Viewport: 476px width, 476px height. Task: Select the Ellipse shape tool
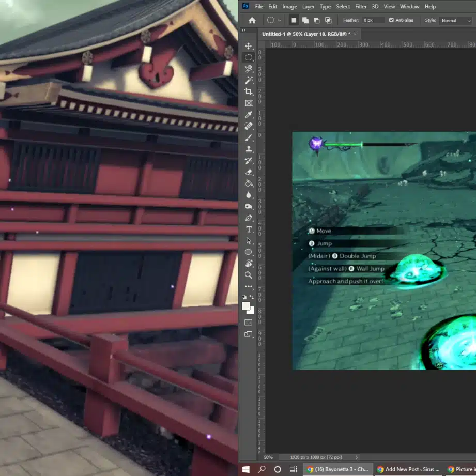248,252
